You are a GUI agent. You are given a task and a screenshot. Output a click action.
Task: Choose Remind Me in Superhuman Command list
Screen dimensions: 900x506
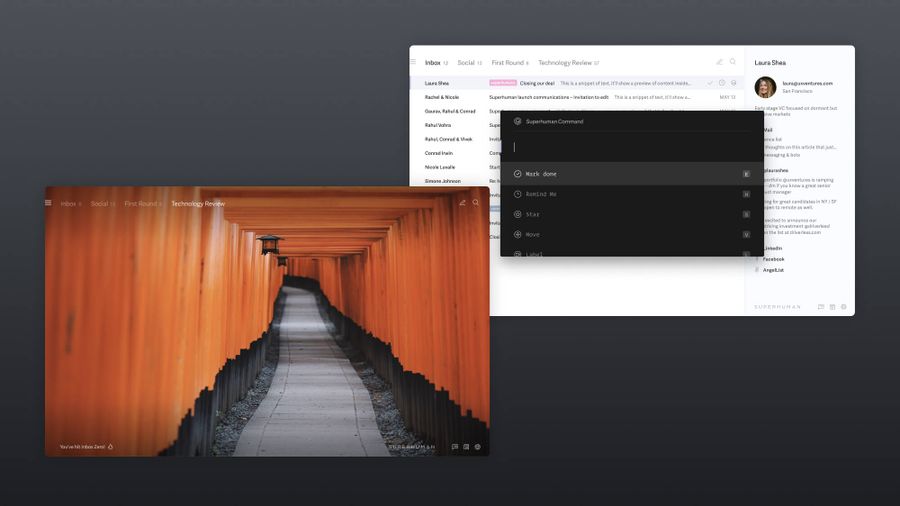632,194
